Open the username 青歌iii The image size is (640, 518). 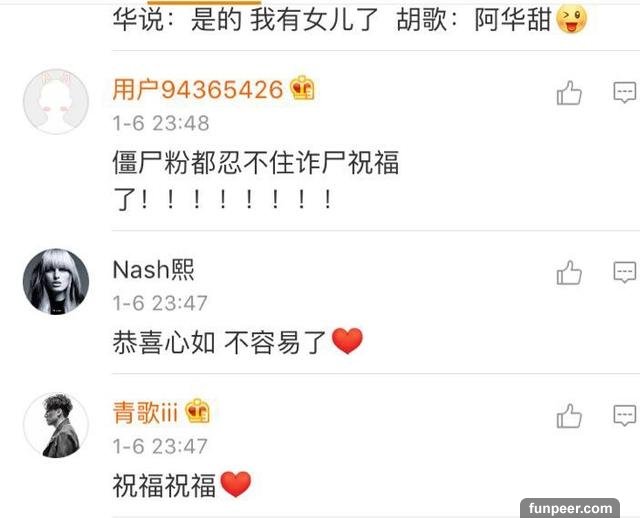click(145, 412)
